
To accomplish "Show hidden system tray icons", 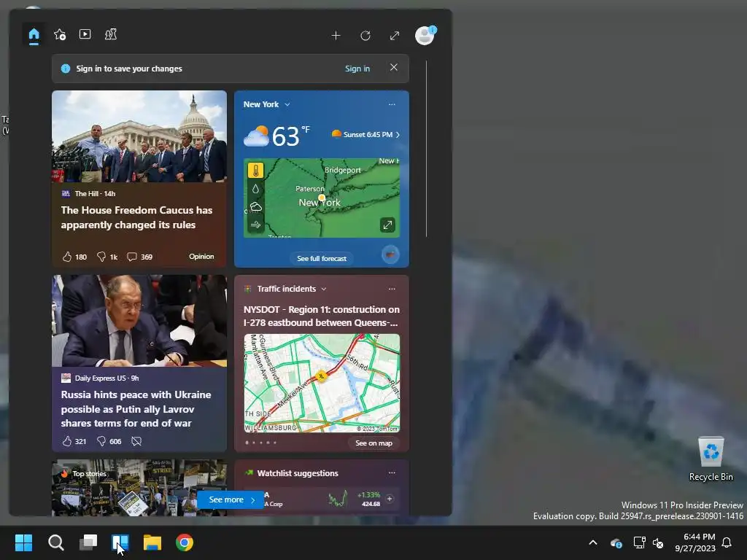I will [x=593, y=542].
